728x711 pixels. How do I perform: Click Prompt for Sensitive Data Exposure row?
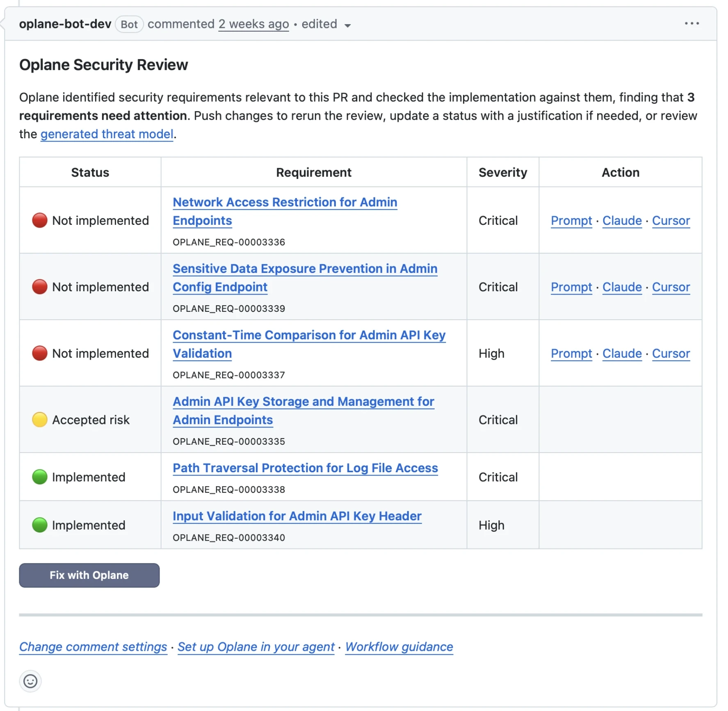tap(571, 287)
